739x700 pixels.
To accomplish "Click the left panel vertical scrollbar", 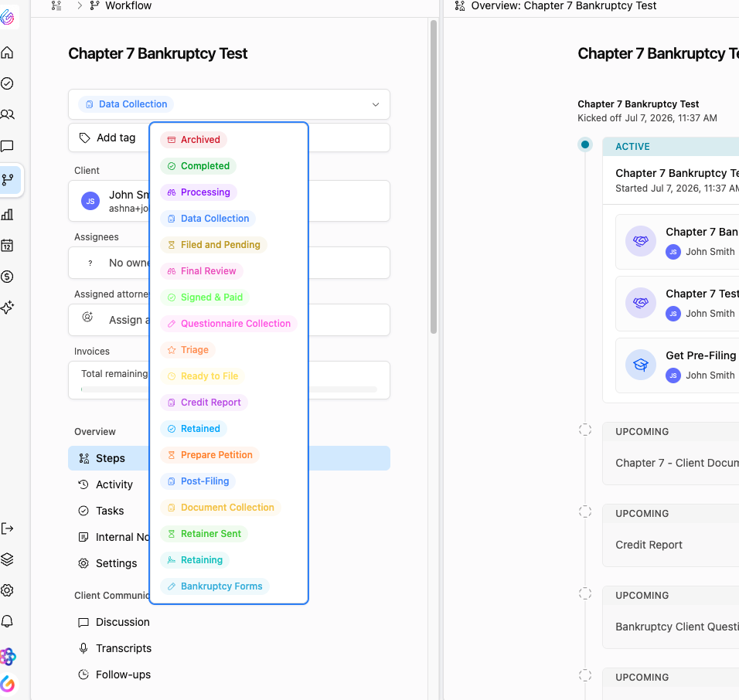I will [434, 177].
